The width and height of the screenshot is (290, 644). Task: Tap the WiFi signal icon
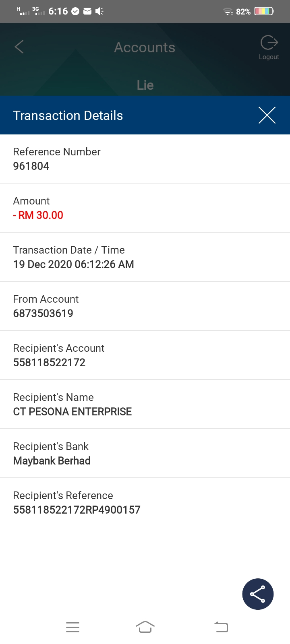[x=228, y=11]
